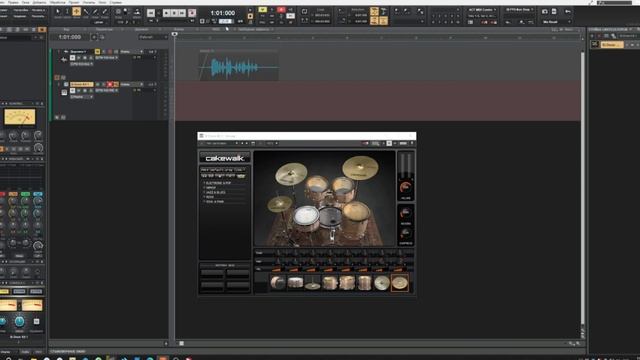Click the pin icon in SI-Drum window
The image size is (640, 360).
[412, 143]
